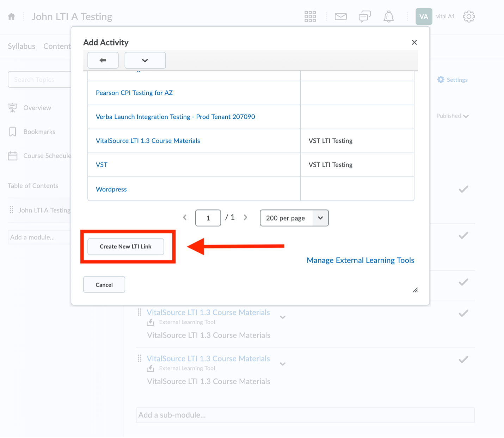The image size is (504, 438).
Task: Open the Settings link
Action: click(457, 80)
